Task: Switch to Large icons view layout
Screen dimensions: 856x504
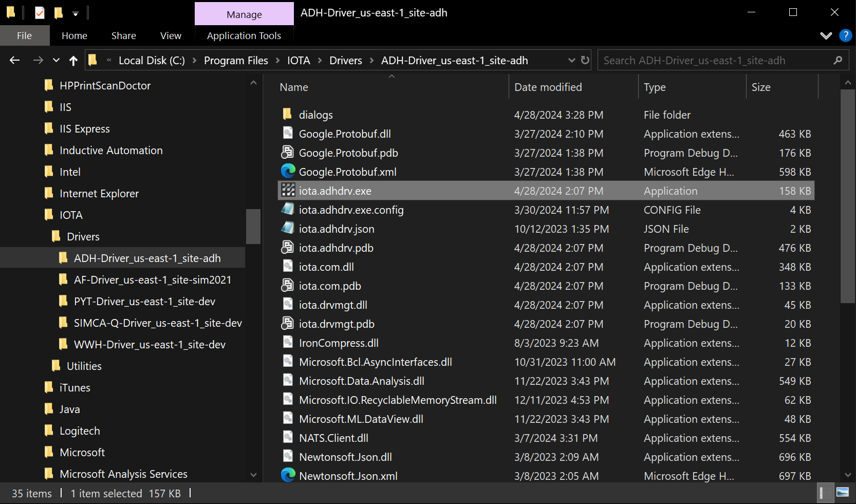Action: pos(843,493)
